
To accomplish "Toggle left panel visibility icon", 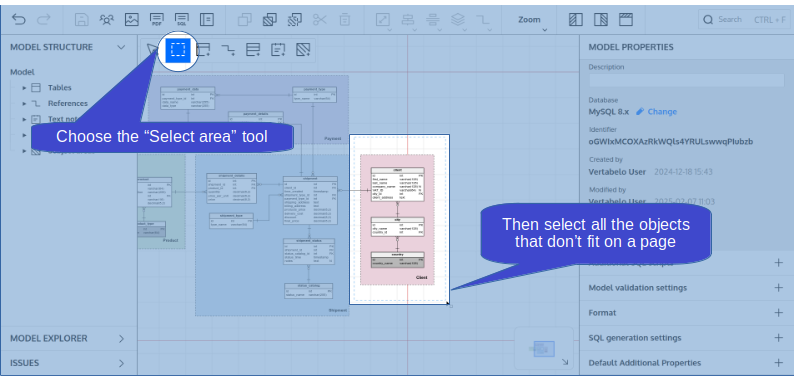I will click(576, 20).
